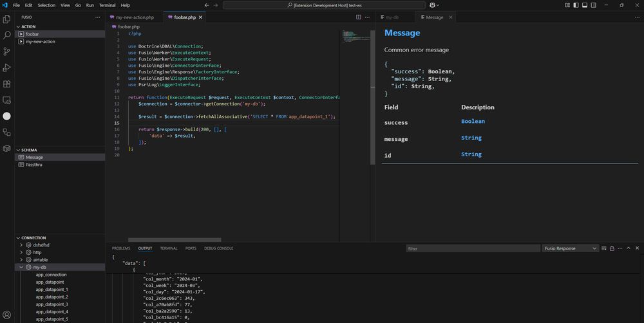644x323 pixels.
Task: Toggle output scroll lock
Action: click(612, 248)
